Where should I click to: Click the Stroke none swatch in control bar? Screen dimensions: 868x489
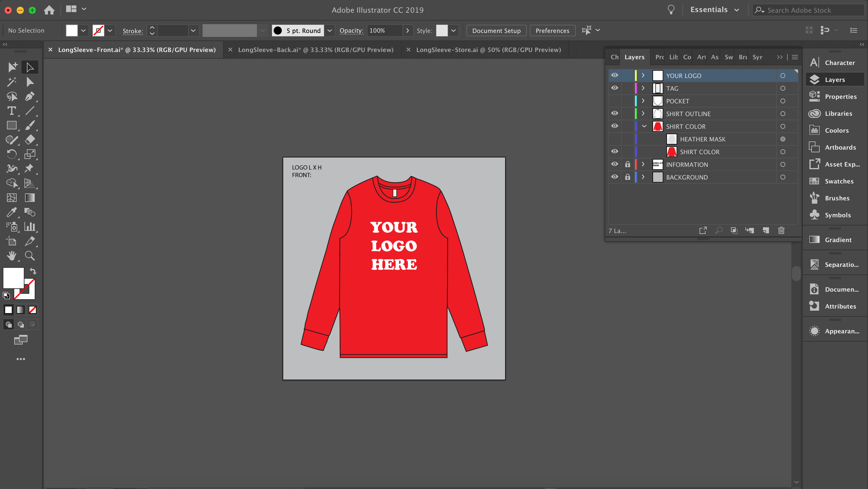coord(99,31)
